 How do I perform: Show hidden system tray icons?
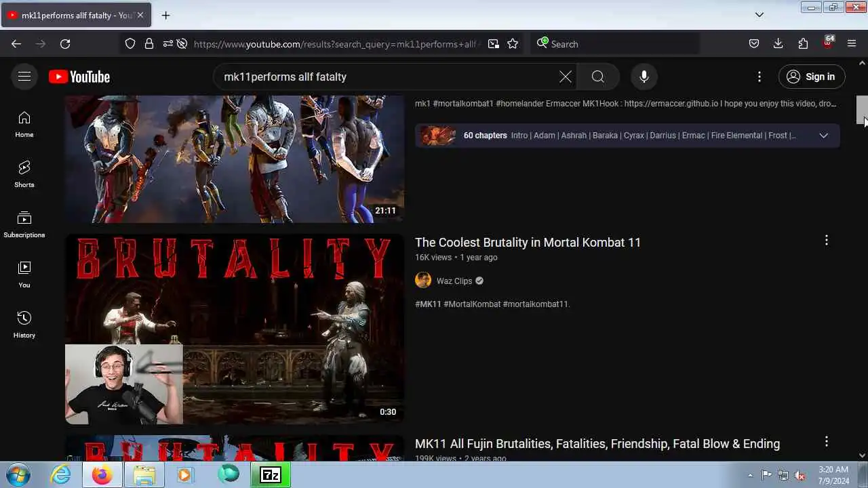point(750,475)
